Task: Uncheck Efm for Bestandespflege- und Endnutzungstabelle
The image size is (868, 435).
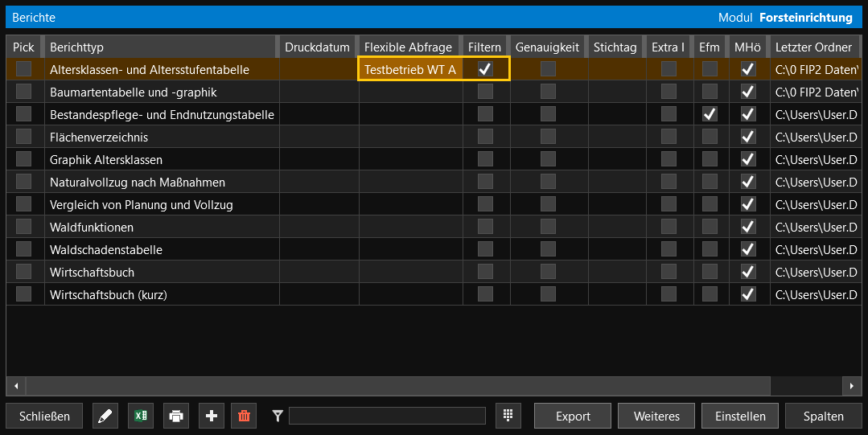Action: coord(710,114)
